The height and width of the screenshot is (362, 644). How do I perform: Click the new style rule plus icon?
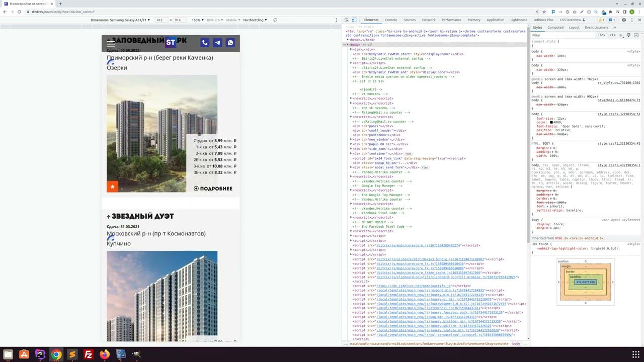pyautogui.click(x=621, y=35)
